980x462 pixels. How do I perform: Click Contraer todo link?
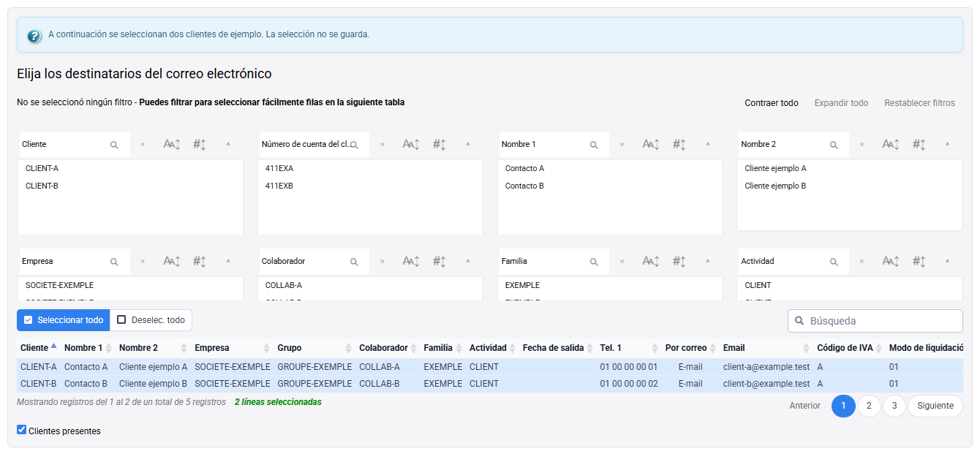pos(772,103)
